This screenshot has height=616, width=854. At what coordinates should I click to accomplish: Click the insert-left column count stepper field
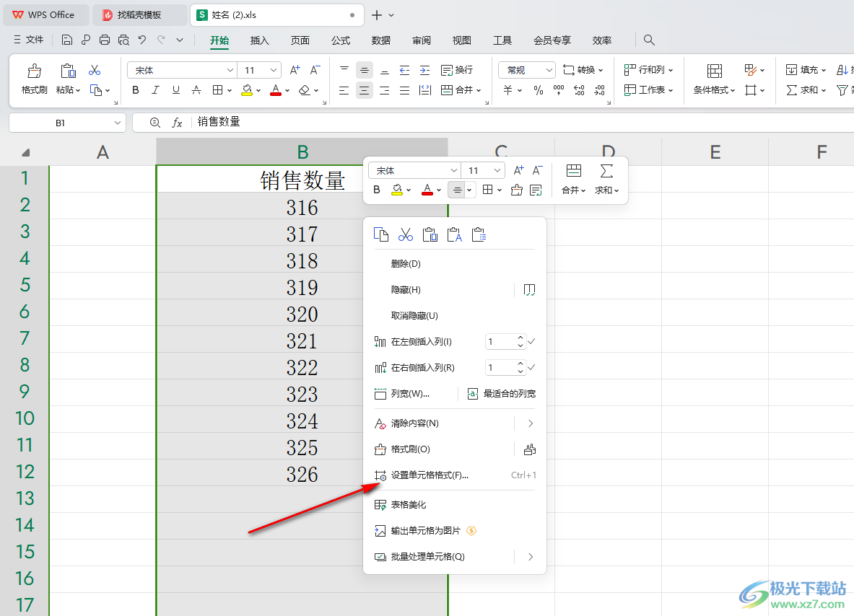tap(500, 342)
